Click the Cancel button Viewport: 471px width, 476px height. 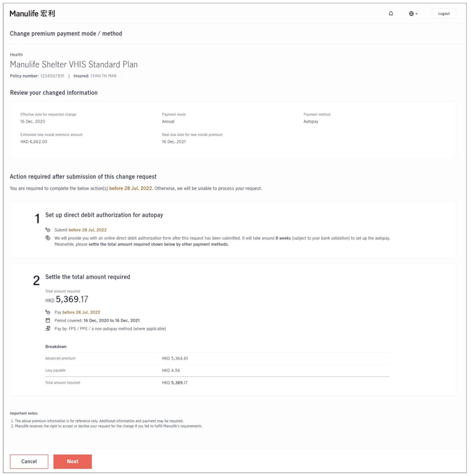[x=29, y=461]
